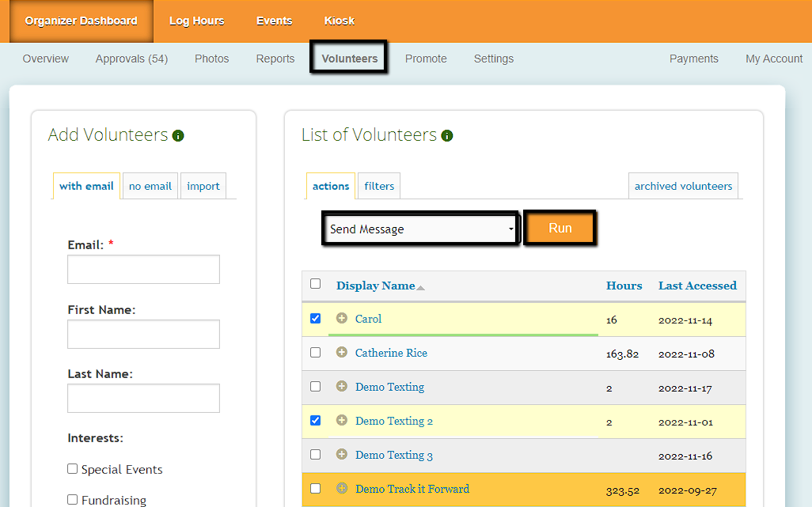Click plus icon next to Catherine Rice
Image resolution: width=812 pixels, height=507 pixels.
[x=342, y=353]
